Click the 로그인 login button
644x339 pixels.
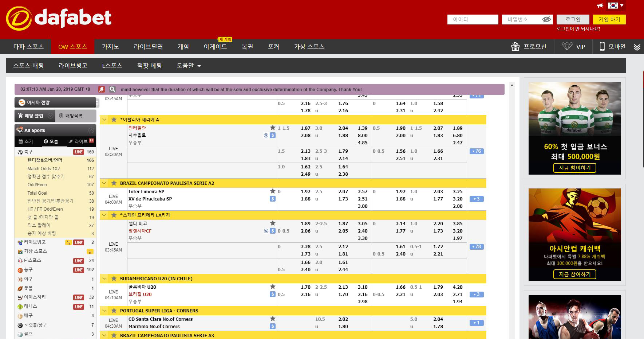point(573,19)
